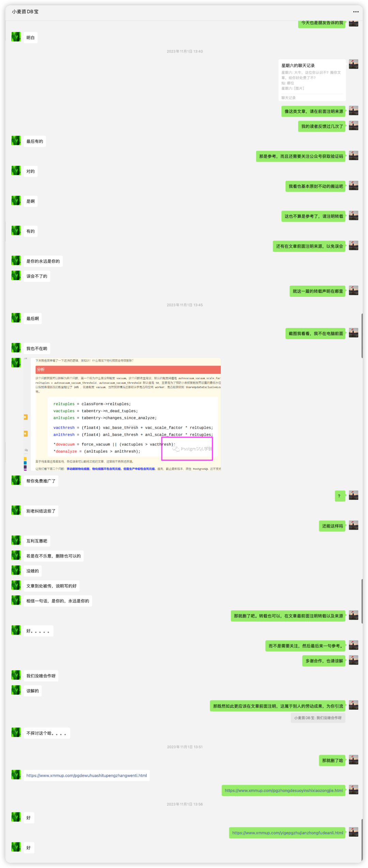Select message 相信一句话，是你的，永远是你的
This screenshot has height=868, width=368.
point(58,601)
